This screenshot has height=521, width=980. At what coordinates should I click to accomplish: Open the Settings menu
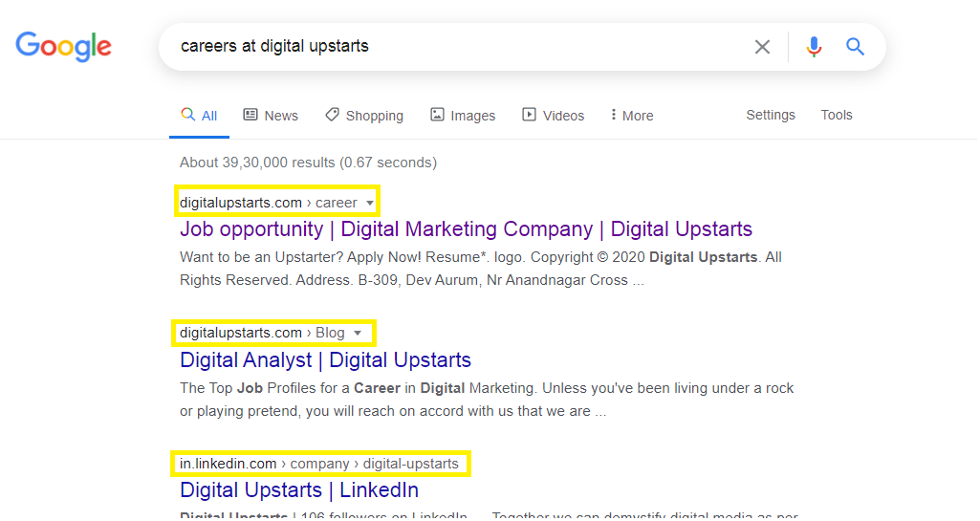(771, 115)
